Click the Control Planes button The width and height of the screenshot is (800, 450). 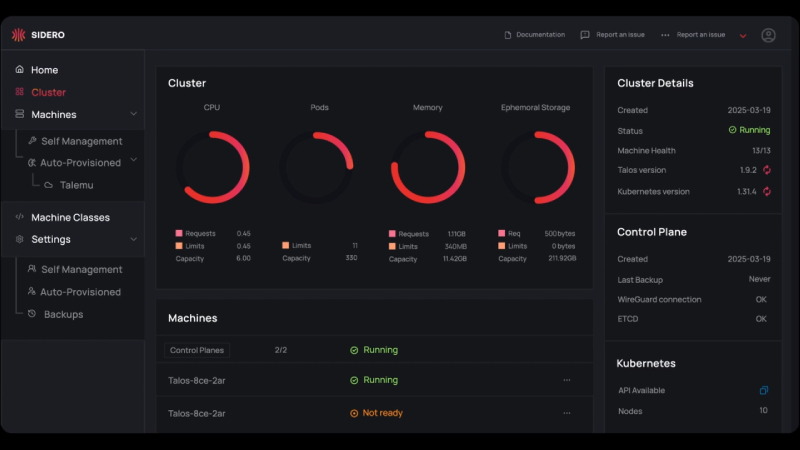(197, 350)
